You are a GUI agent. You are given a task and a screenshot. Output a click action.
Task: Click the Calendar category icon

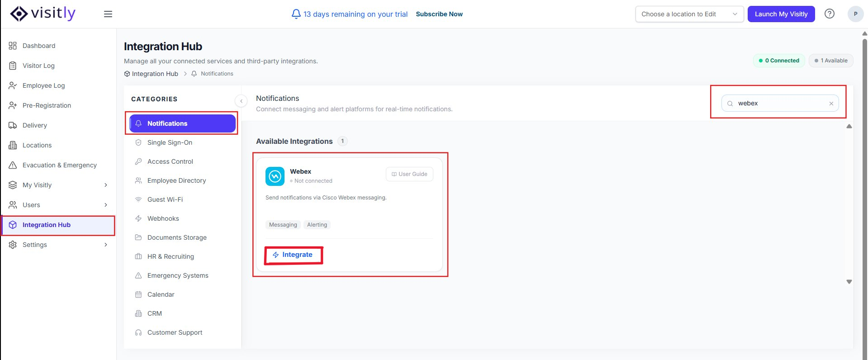pos(138,294)
